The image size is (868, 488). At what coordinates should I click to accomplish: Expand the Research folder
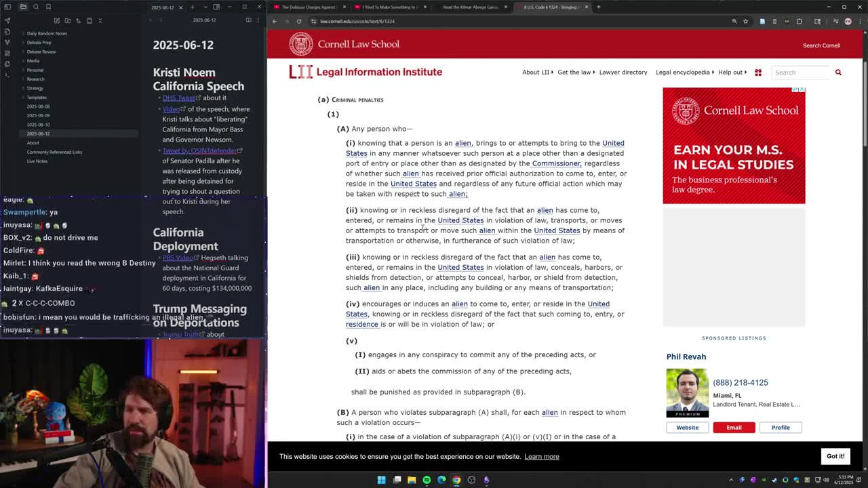click(35, 79)
